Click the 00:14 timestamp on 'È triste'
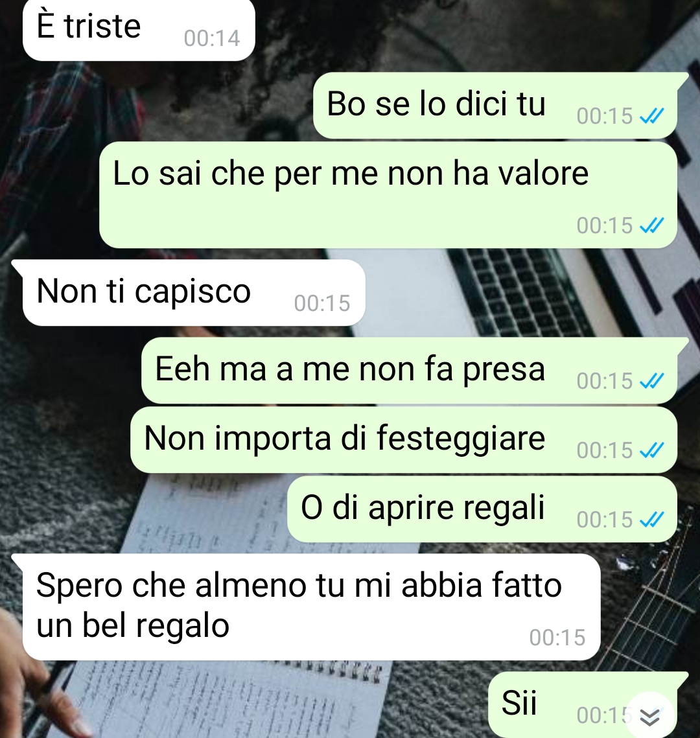The width and height of the screenshot is (700, 738). (x=212, y=39)
